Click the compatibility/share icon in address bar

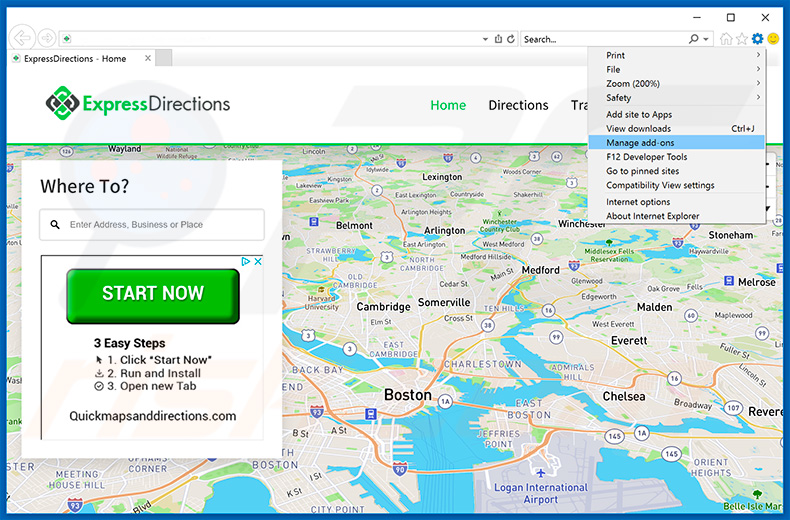click(x=498, y=39)
